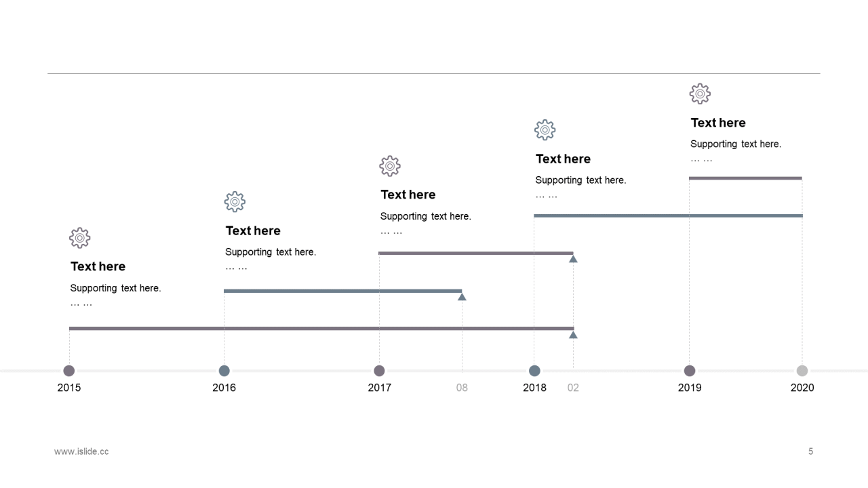868x488 pixels.
Task: Click the gear icon above the 2017 entry
Action: (390, 166)
